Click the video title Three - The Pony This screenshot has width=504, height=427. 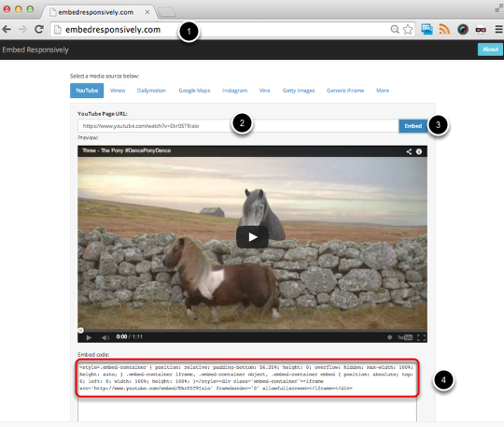126,150
